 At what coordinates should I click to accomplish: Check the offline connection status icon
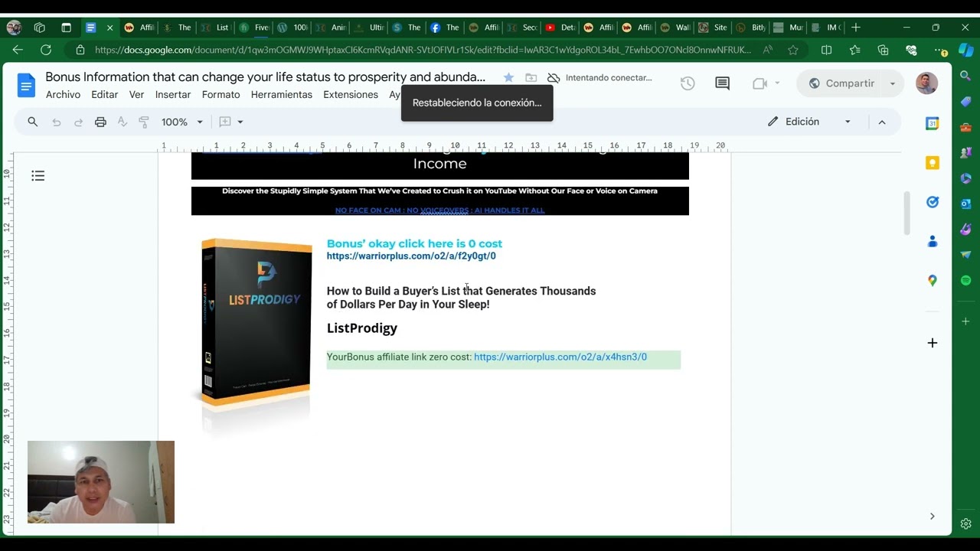click(554, 77)
